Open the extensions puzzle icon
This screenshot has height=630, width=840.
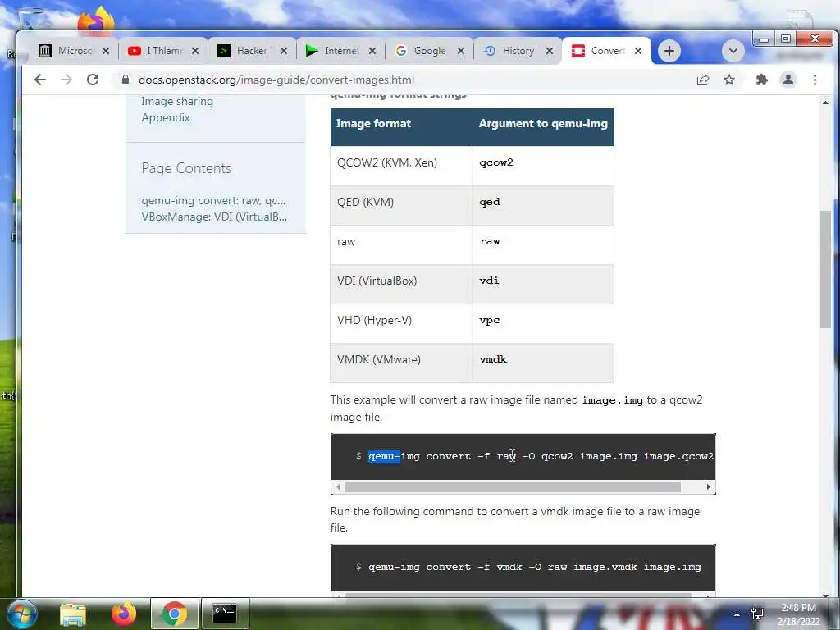[x=761, y=80]
